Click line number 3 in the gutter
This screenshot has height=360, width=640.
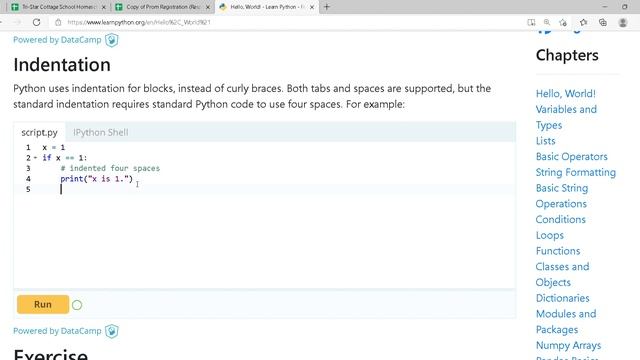[x=28, y=168]
